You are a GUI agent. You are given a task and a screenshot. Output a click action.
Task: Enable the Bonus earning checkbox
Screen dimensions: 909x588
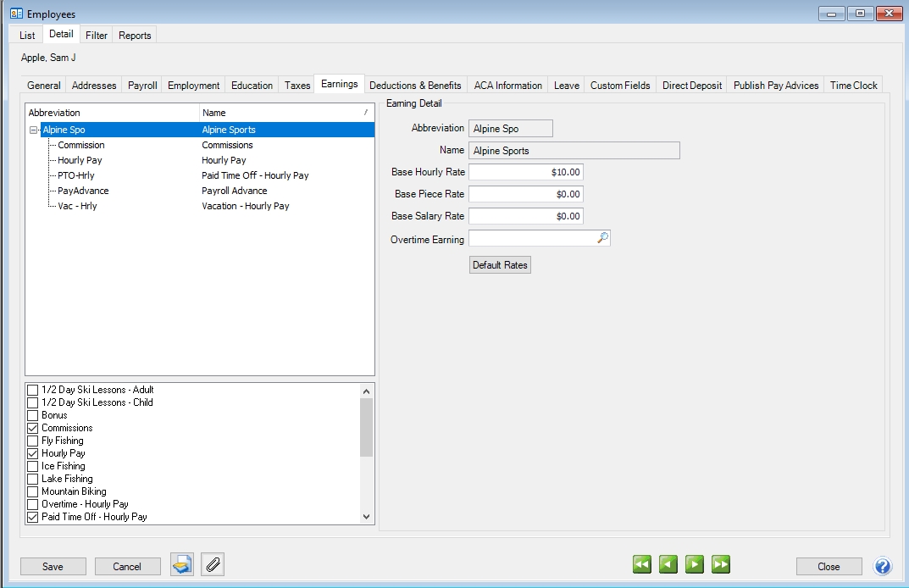(x=33, y=415)
